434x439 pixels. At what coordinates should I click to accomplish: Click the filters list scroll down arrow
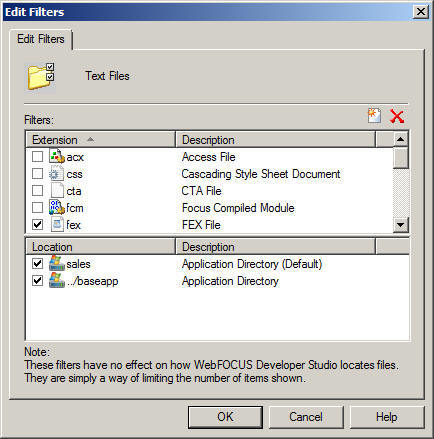pyautogui.click(x=401, y=224)
